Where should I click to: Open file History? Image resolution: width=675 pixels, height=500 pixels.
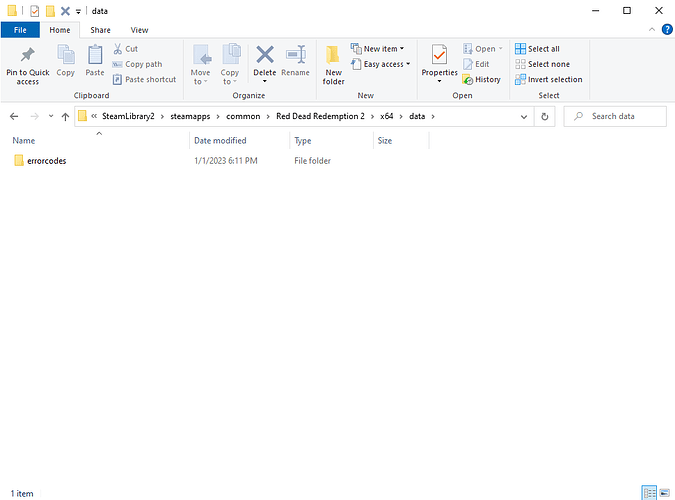[481, 79]
